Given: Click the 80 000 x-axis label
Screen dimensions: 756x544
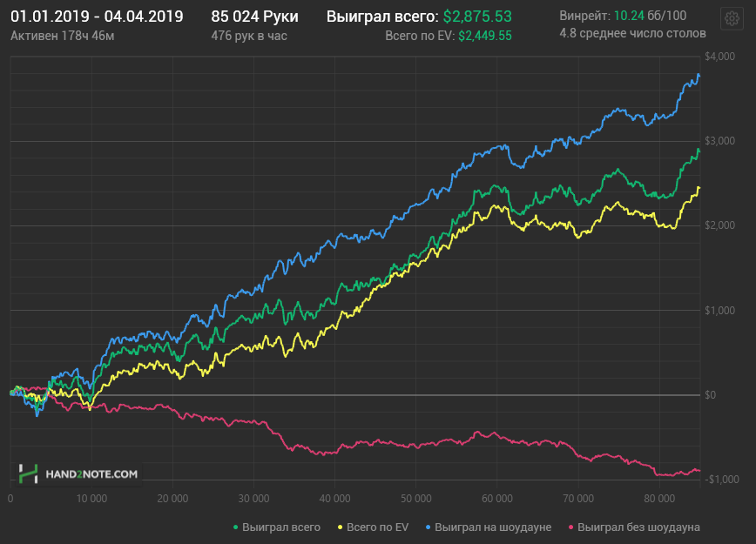Looking at the screenshot, I should coord(659,498).
